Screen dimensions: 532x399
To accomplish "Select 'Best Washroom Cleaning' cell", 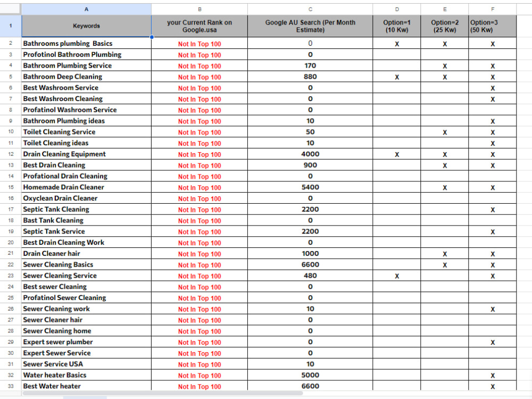I will pyautogui.click(x=87, y=99).
